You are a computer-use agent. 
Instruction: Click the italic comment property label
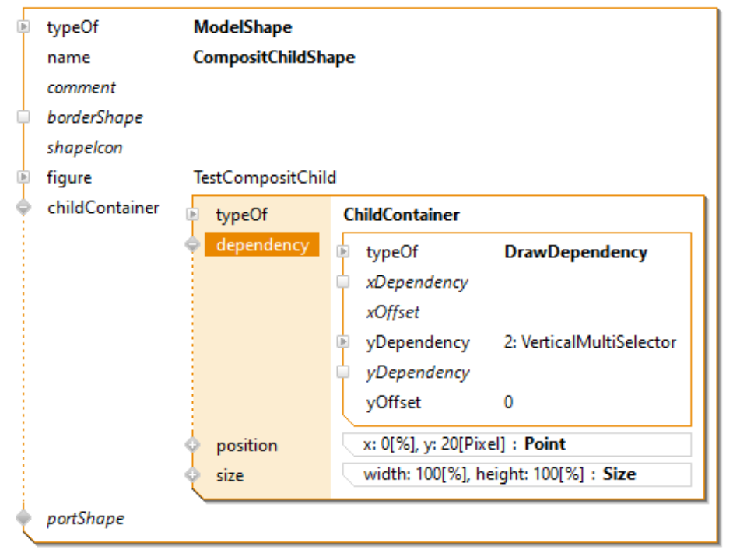(x=81, y=87)
